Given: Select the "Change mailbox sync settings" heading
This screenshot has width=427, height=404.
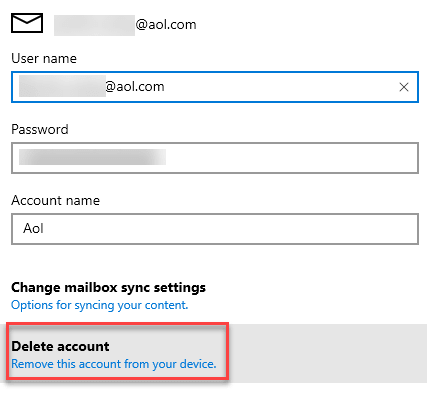Looking at the screenshot, I should 108,287.
